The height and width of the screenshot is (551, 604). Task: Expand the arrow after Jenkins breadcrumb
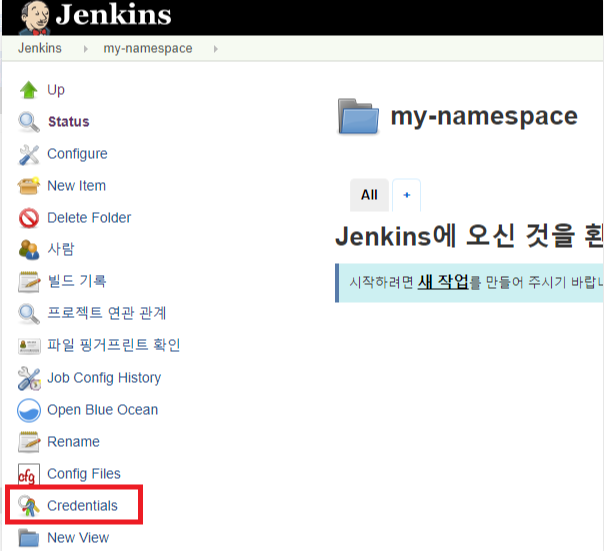tap(86, 49)
